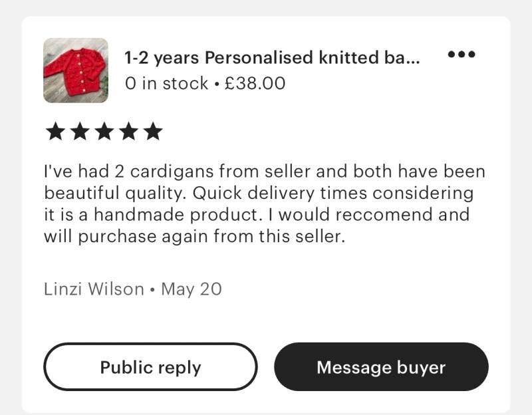The height and width of the screenshot is (415, 532).
Task: Select the third rating star
Action: [x=104, y=131]
